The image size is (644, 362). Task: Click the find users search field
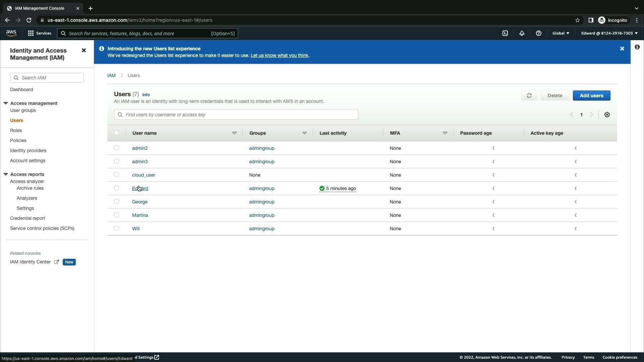click(x=236, y=115)
